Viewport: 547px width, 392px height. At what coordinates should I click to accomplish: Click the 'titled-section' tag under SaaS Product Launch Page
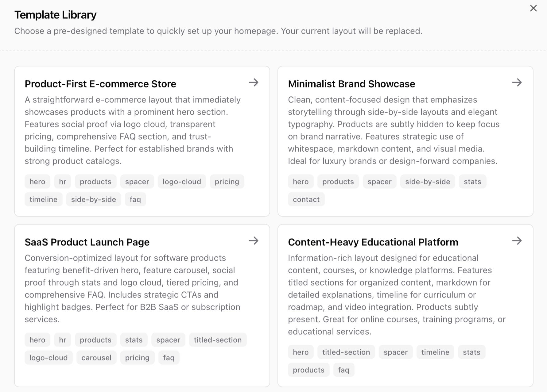[x=218, y=340]
